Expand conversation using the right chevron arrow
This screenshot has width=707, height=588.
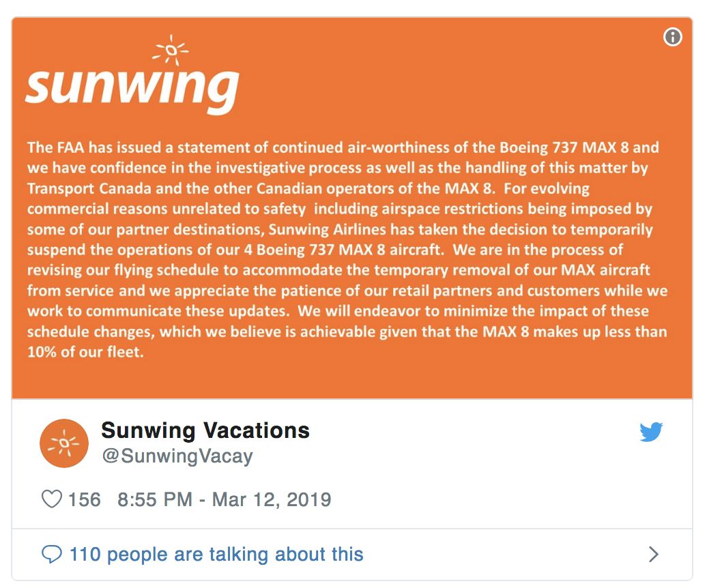click(653, 554)
